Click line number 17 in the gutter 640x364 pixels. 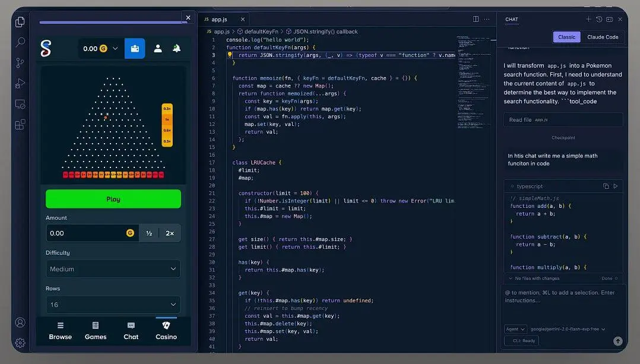tap(212, 163)
